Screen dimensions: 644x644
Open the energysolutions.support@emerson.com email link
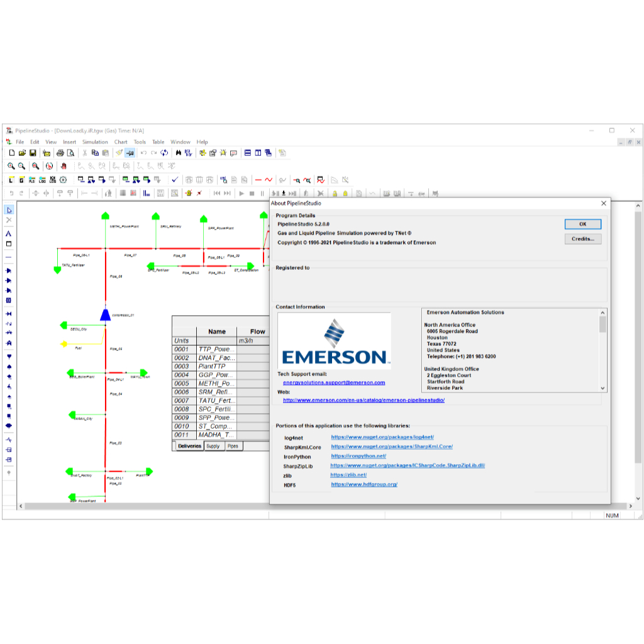334,383
